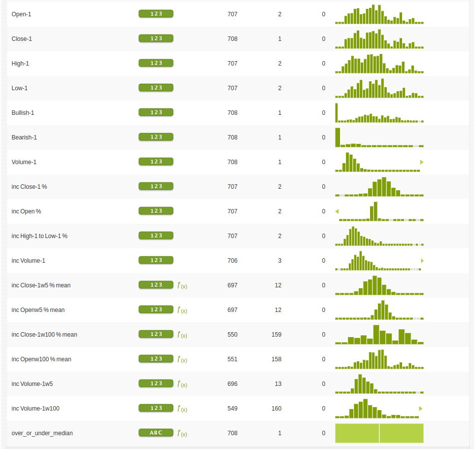Select the inc High-1 to Low-1 % field name
This screenshot has height=449, width=476.
tap(39, 236)
